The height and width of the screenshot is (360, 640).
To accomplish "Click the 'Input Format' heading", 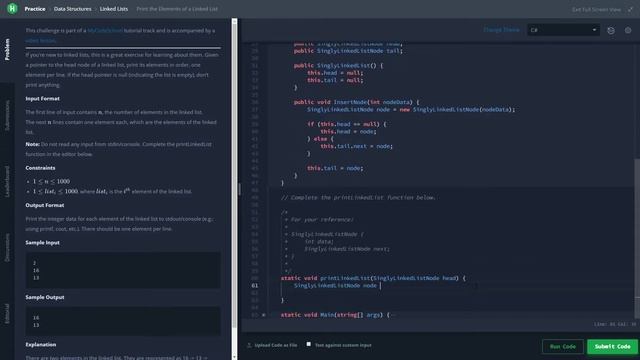I will 42,99.
